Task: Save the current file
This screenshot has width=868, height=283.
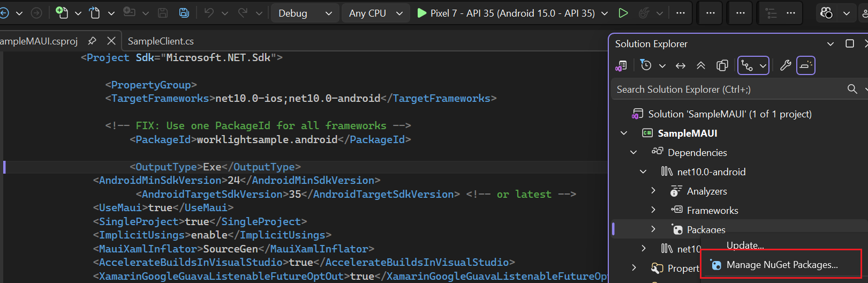Action: tap(163, 13)
